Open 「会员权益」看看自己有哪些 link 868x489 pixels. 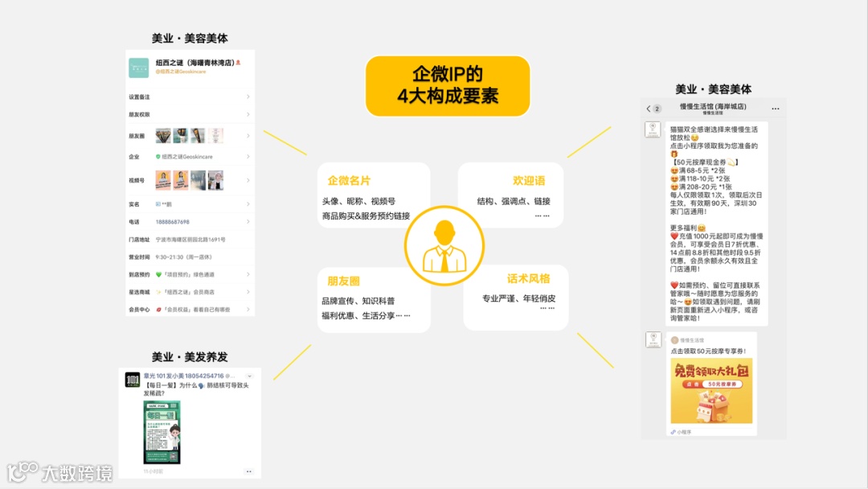(x=197, y=310)
